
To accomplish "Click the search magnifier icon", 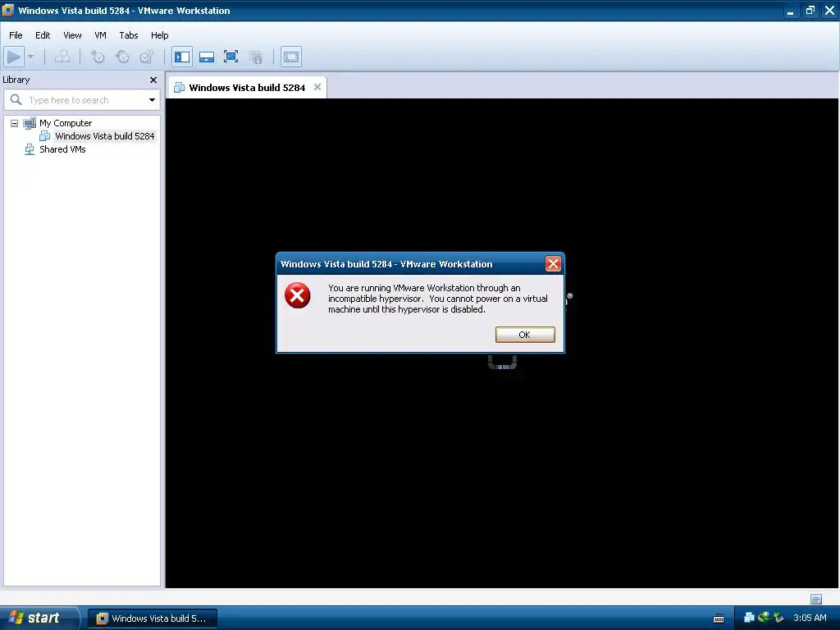I will pyautogui.click(x=16, y=99).
